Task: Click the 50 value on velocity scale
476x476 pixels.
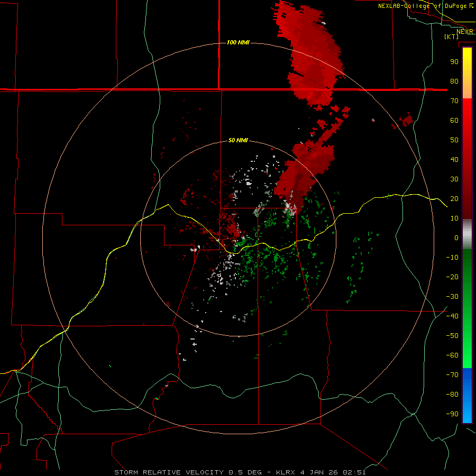Action: click(454, 140)
